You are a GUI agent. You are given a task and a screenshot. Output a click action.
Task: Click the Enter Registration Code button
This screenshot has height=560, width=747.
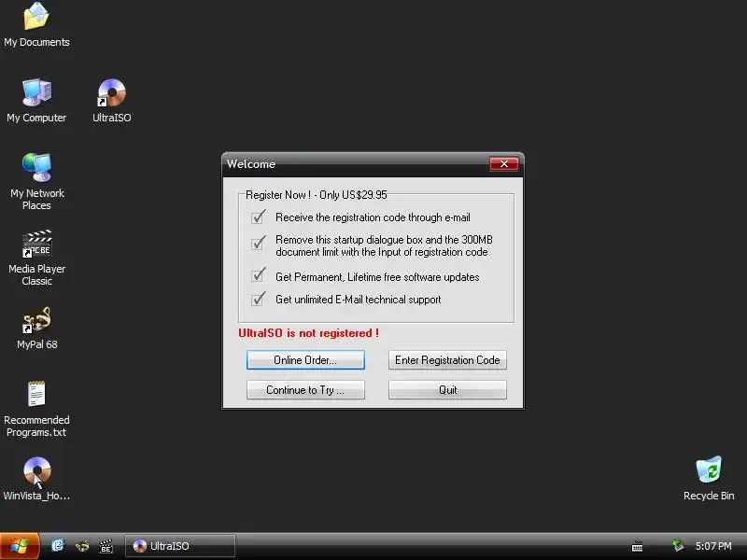click(447, 360)
